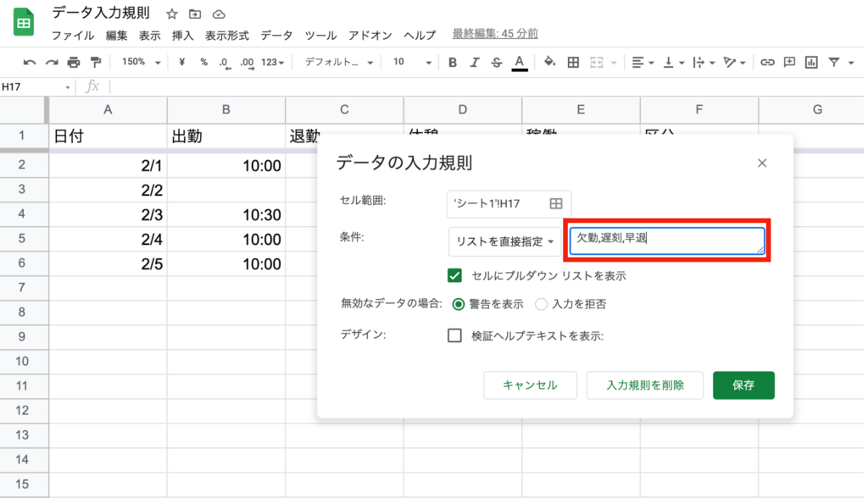This screenshot has height=498, width=868.
Task: Click the list items text field
Action: click(x=667, y=241)
